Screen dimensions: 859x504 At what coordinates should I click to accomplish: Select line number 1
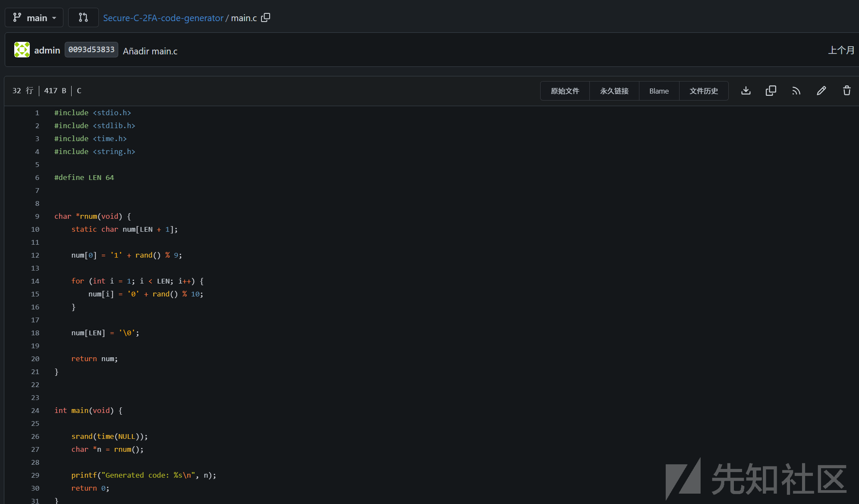(x=37, y=113)
